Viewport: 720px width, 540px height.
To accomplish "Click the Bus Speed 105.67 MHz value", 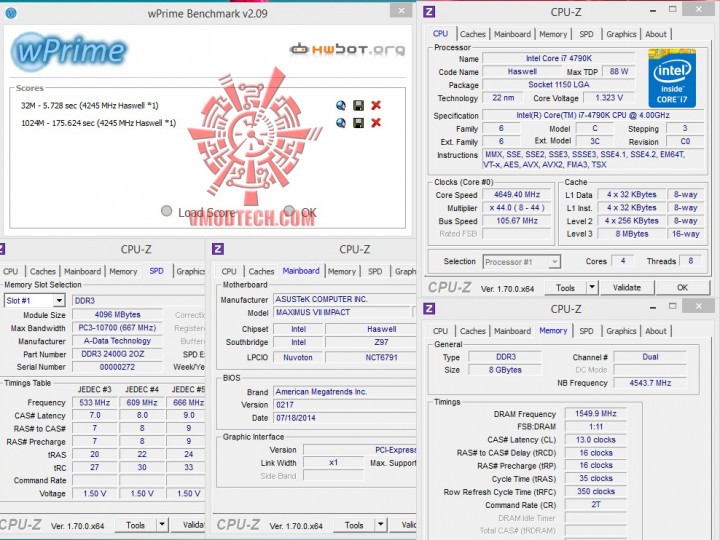I will click(517, 221).
